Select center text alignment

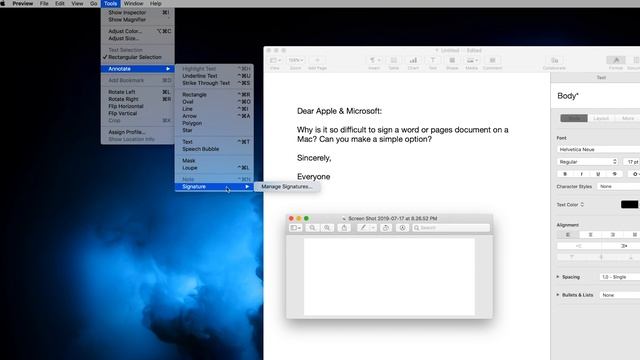pos(590,235)
